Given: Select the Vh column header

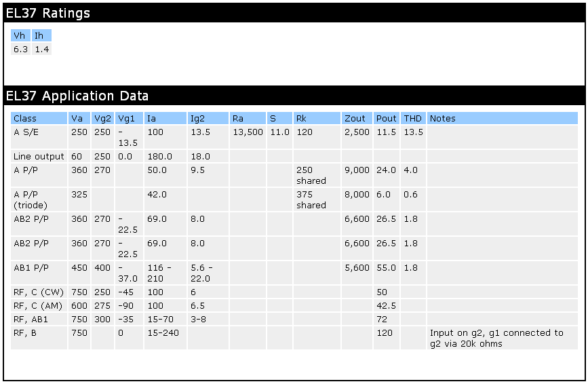Looking at the screenshot, I should pyautogui.click(x=20, y=36).
